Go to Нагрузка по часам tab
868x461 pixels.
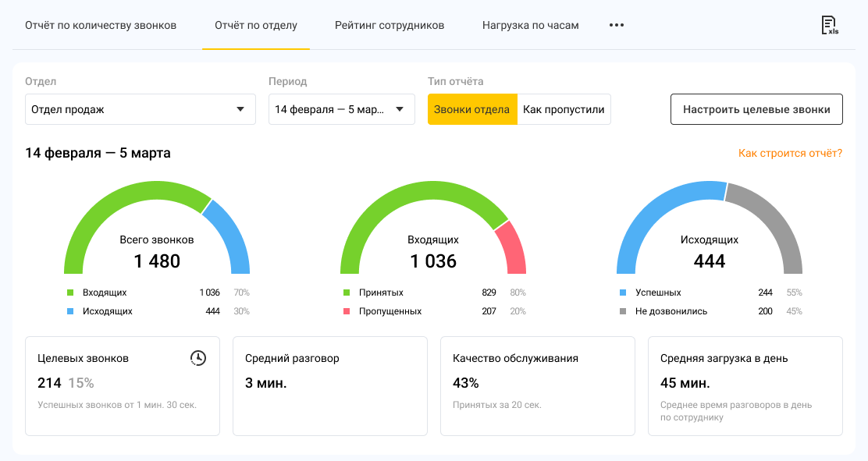530,25
